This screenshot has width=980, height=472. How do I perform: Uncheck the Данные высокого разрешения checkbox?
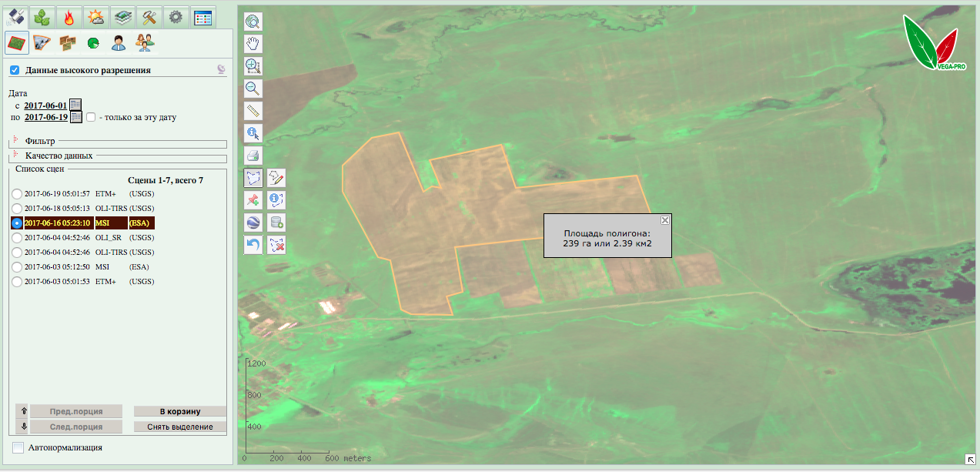click(15, 70)
